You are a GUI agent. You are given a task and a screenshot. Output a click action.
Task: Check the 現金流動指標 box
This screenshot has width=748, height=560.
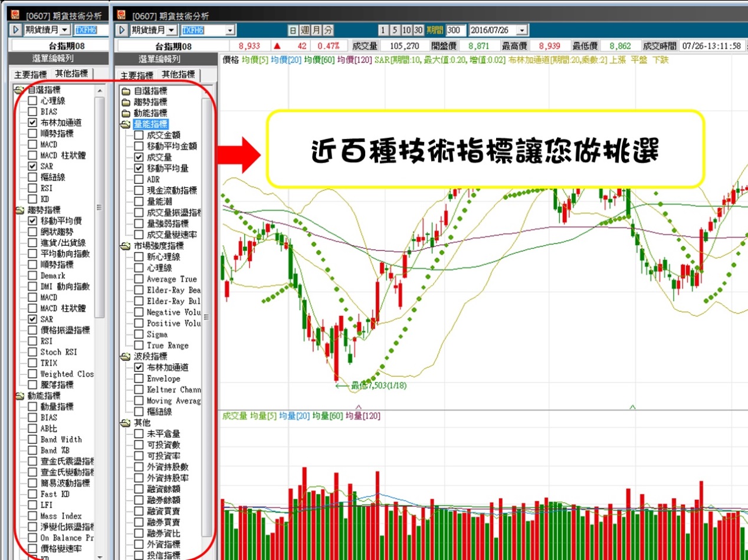(x=139, y=190)
